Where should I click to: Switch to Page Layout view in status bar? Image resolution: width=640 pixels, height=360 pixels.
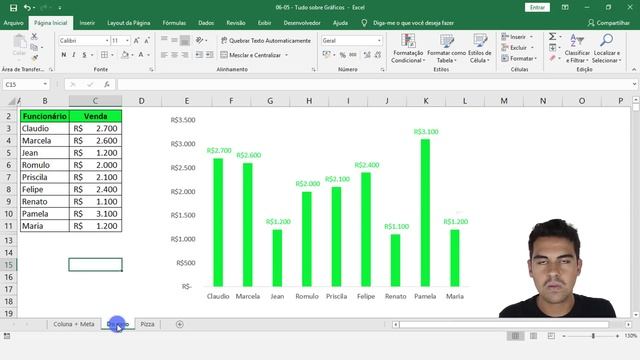(x=533, y=336)
